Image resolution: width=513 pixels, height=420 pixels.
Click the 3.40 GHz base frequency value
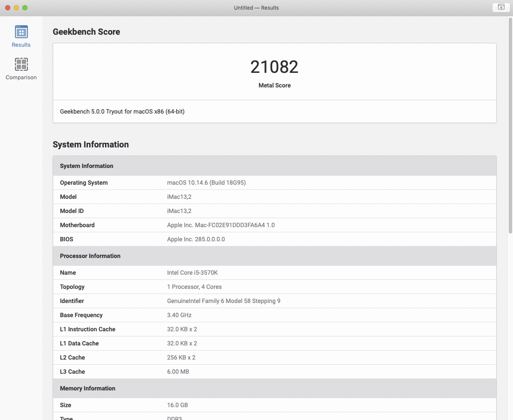[x=179, y=315]
